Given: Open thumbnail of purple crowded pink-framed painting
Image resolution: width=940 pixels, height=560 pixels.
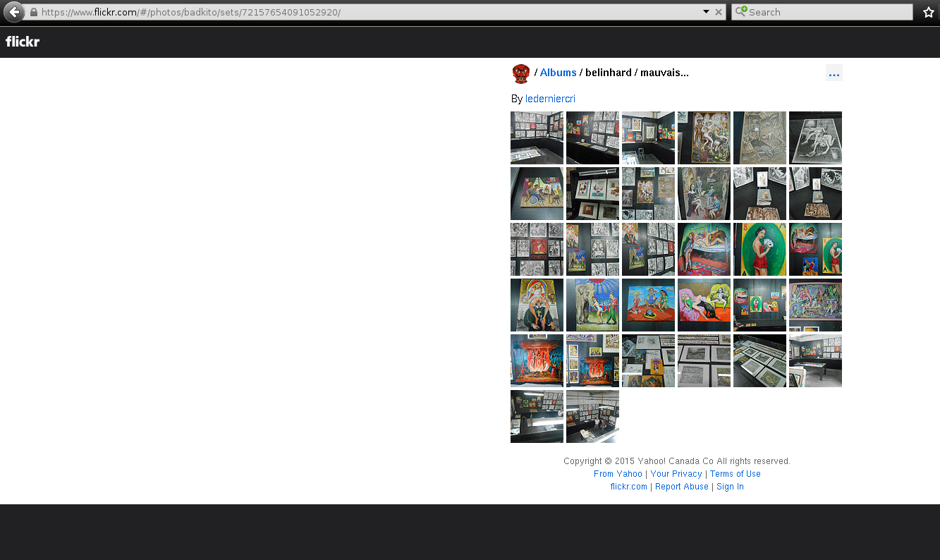Looking at the screenshot, I should point(815,305).
